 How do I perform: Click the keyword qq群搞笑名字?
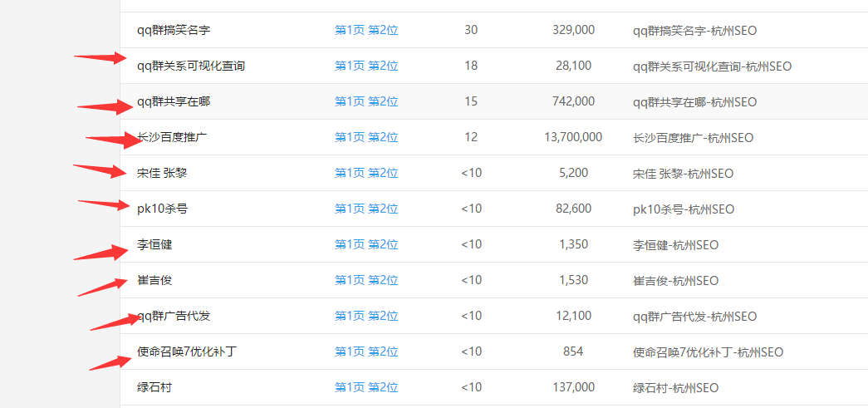[174, 31]
